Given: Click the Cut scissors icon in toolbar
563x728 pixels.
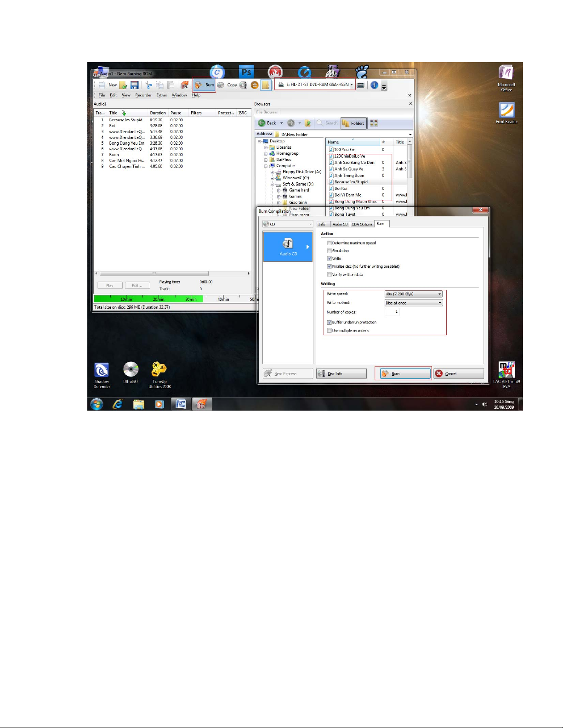Looking at the screenshot, I should (148, 85).
